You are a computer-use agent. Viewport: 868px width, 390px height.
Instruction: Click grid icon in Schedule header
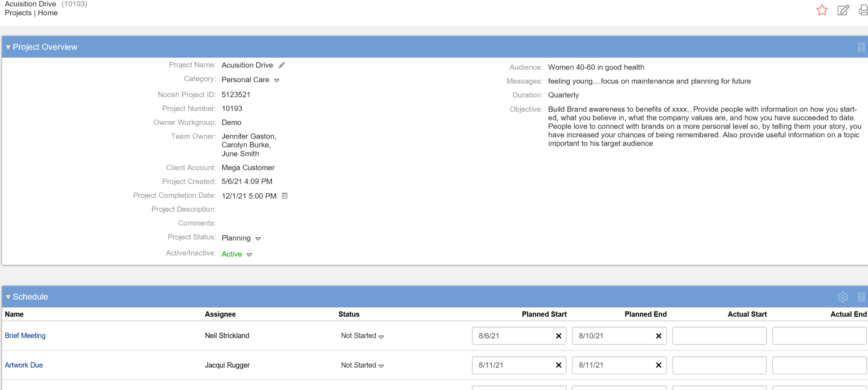tap(861, 297)
